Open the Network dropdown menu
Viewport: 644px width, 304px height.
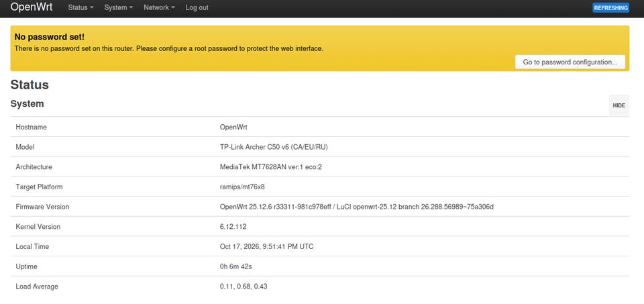[x=159, y=7]
